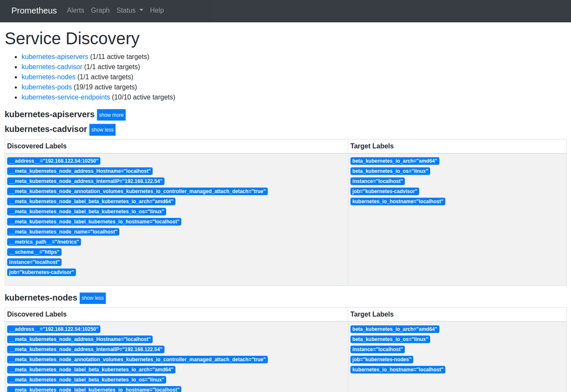Click the kubernetes-nodes section heading
Viewport: 571px width, 392px height.
41,297
